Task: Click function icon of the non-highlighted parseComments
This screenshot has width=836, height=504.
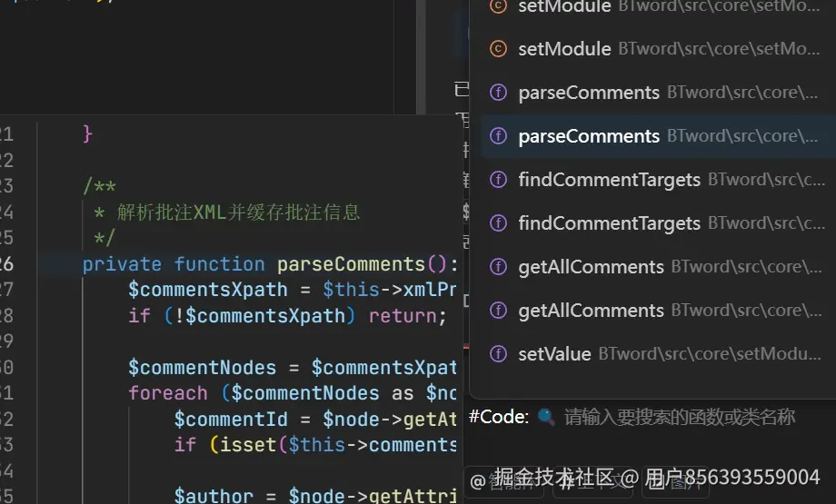Action: (x=497, y=93)
